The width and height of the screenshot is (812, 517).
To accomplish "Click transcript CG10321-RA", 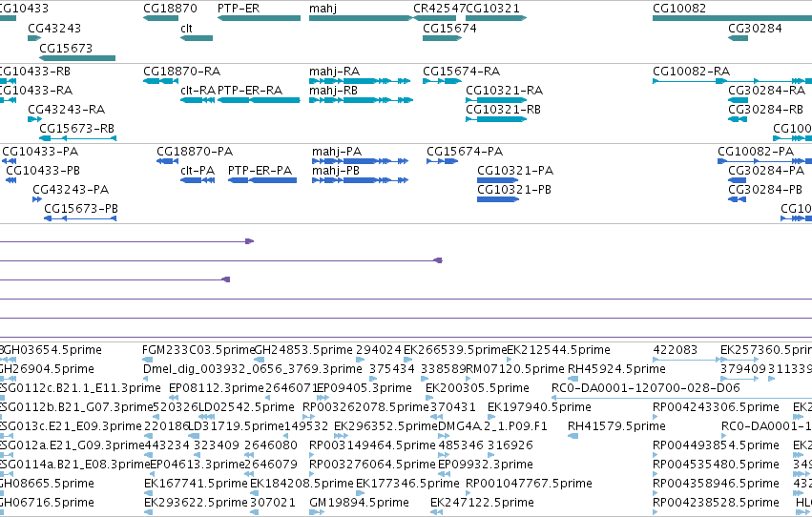I will (496, 100).
